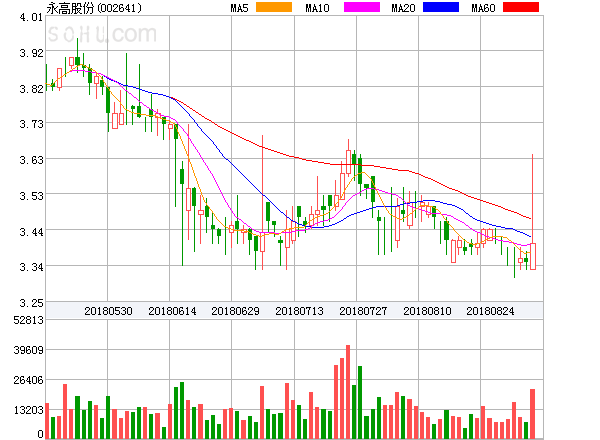Click the 20180530 date label
The width and height of the screenshot is (600, 440).
(x=108, y=311)
